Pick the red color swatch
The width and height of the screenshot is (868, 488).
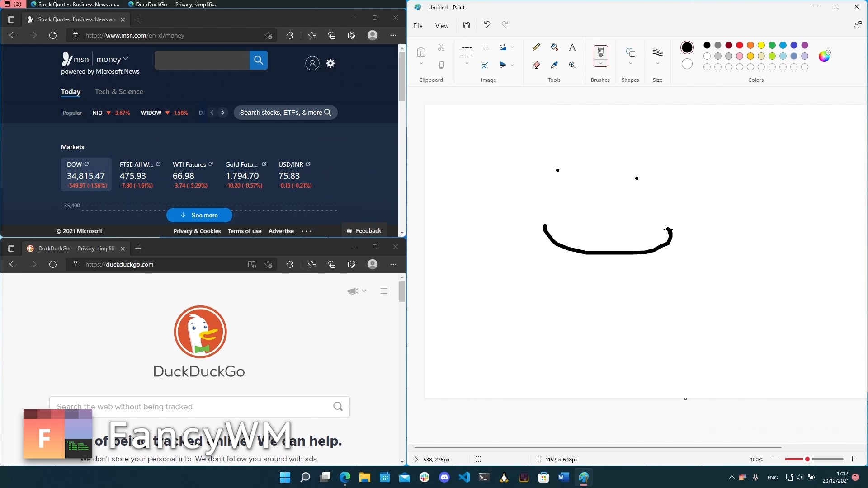tap(740, 45)
